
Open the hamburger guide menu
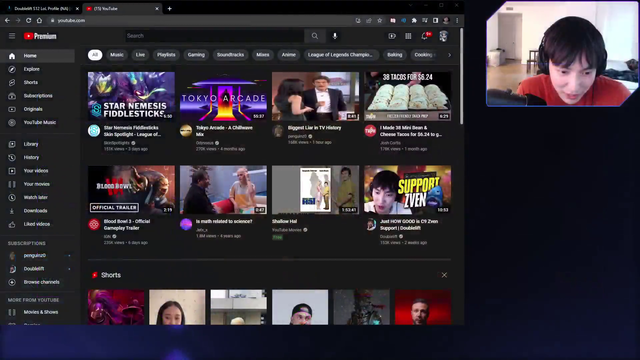(x=12, y=36)
